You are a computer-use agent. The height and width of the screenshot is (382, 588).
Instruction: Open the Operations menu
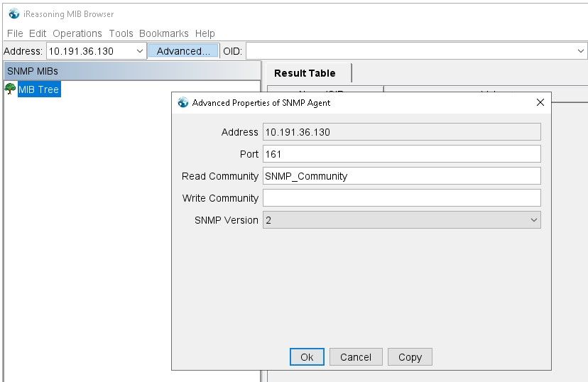pyautogui.click(x=77, y=33)
